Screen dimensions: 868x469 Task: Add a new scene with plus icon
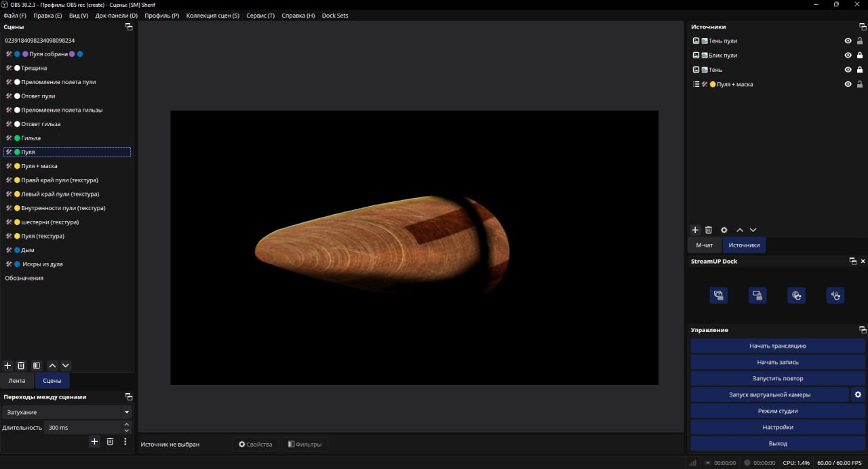click(8, 365)
